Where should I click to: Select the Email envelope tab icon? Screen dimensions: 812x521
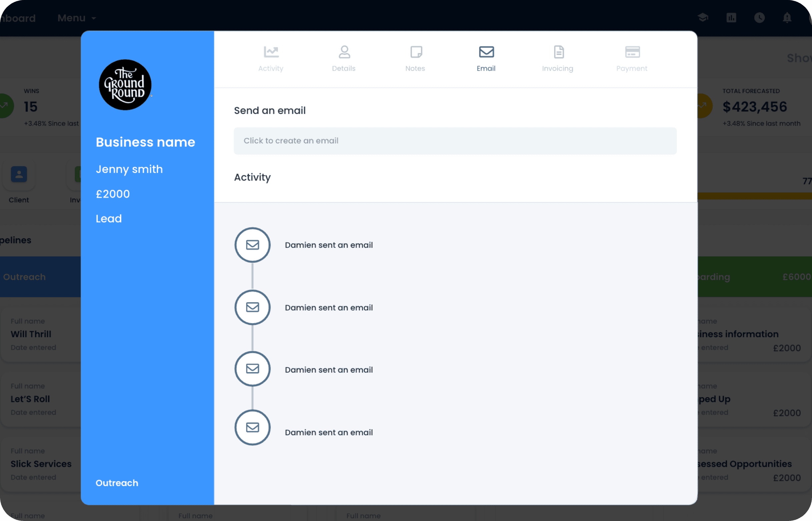point(486,52)
